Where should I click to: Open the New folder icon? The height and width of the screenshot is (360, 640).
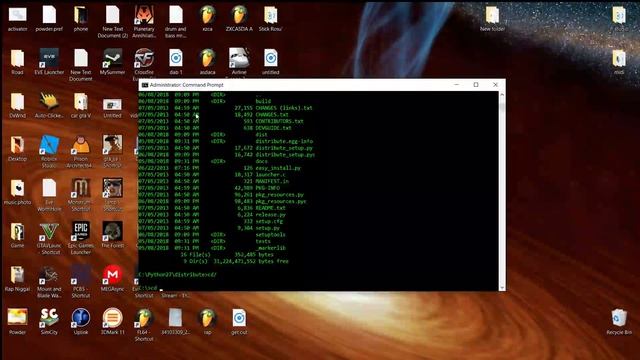pyautogui.click(x=492, y=19)
